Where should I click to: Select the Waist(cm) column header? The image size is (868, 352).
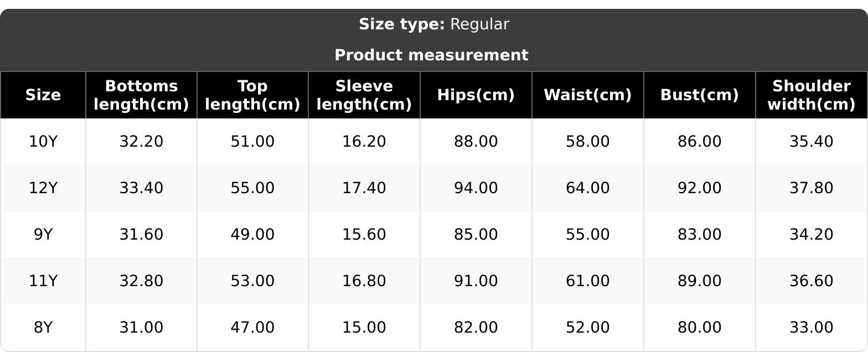[587, 95]
